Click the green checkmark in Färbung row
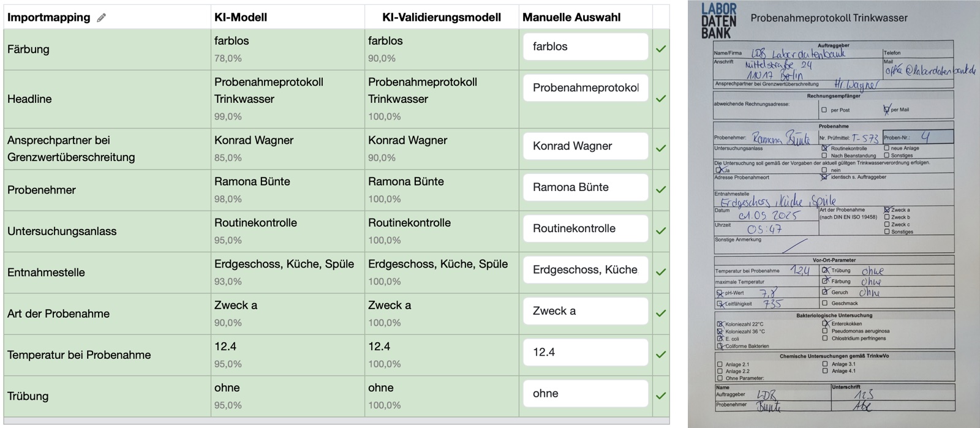 [x=661, y=49]
